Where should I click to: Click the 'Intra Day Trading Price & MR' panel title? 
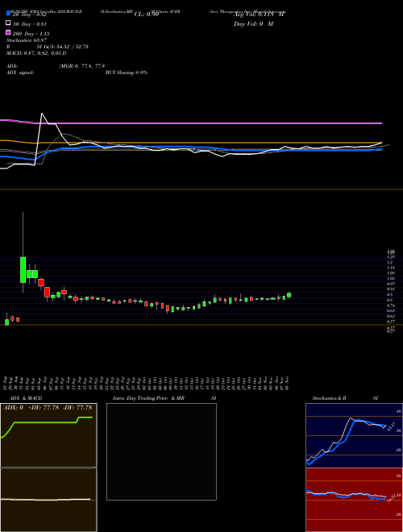tap(148, 398)
